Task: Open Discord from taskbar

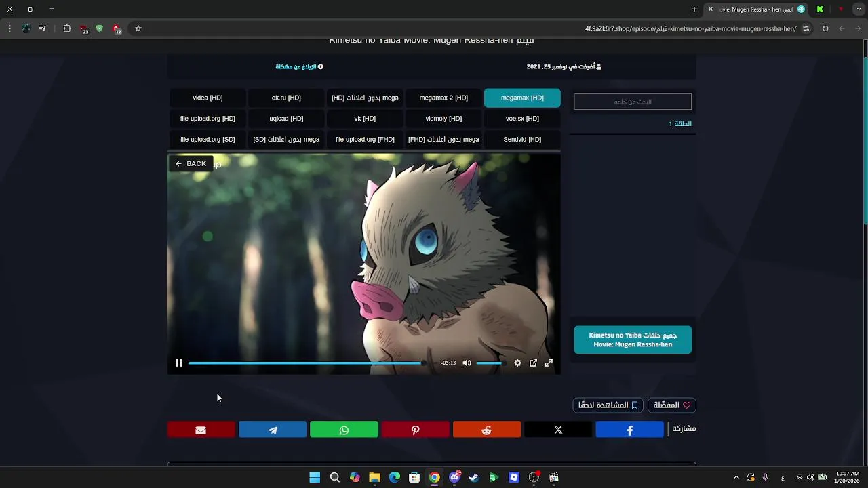Action: click(454, 478)
